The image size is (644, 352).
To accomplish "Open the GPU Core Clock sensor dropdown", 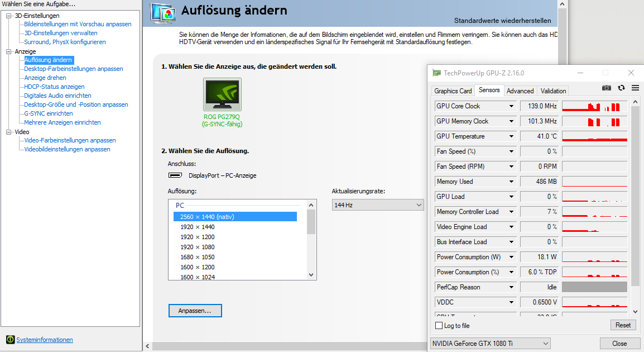I will tap(511, 106).
